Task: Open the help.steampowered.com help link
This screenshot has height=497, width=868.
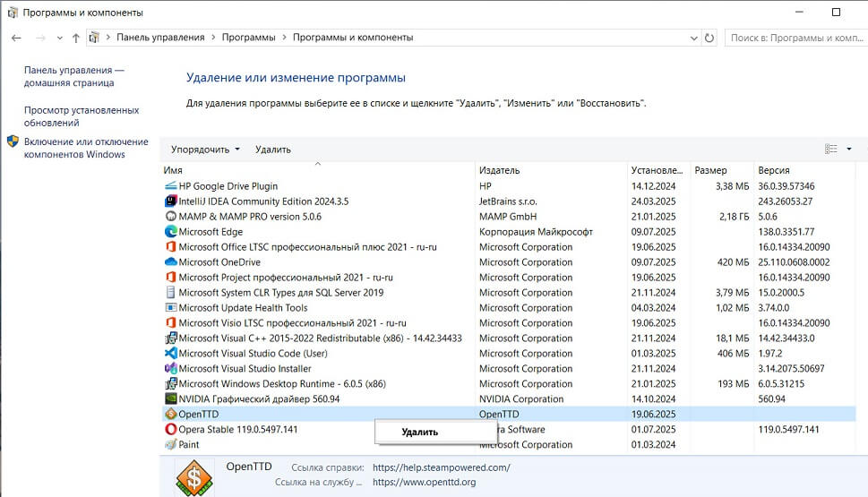Action: (x=442, y=467)
